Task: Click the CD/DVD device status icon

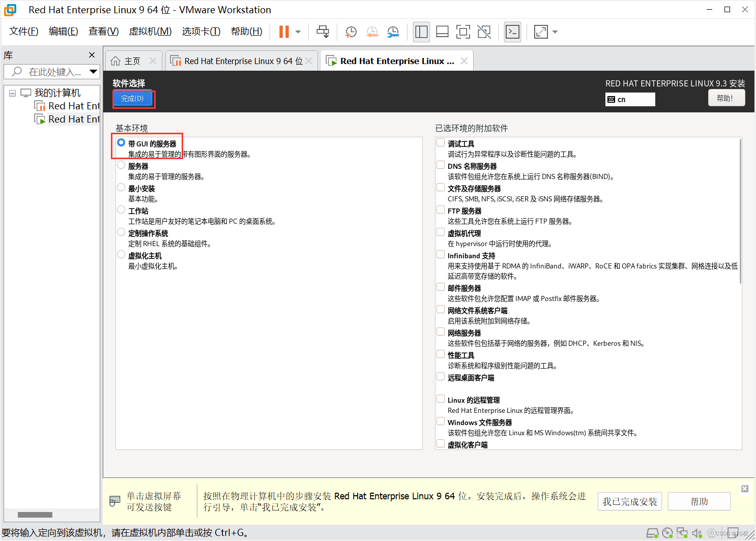Action: pos(667,533)
